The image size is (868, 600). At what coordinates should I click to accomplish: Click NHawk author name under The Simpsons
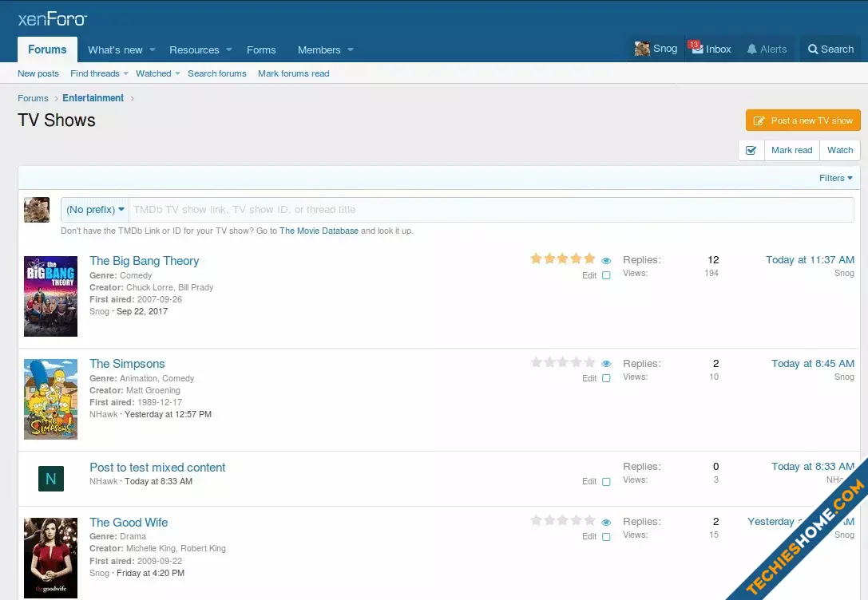pyautogui.click(x=104, y=414)
